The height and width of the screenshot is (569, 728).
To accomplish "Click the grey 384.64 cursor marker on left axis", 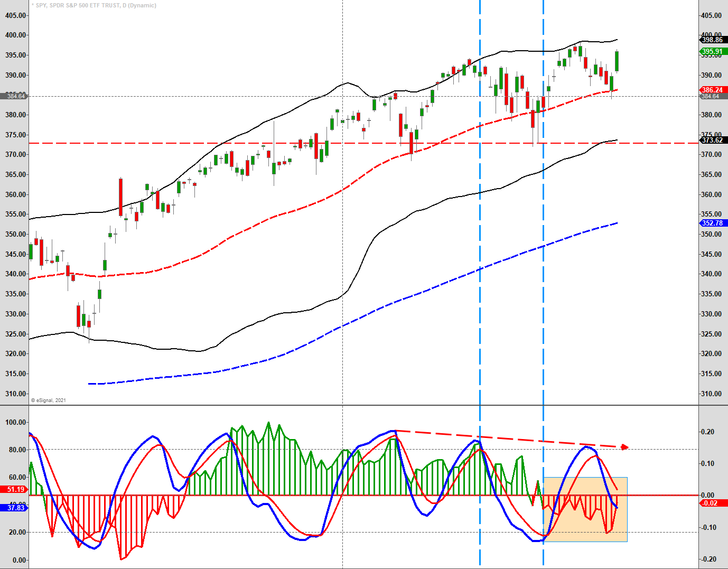I will click(x=14, y=96).
